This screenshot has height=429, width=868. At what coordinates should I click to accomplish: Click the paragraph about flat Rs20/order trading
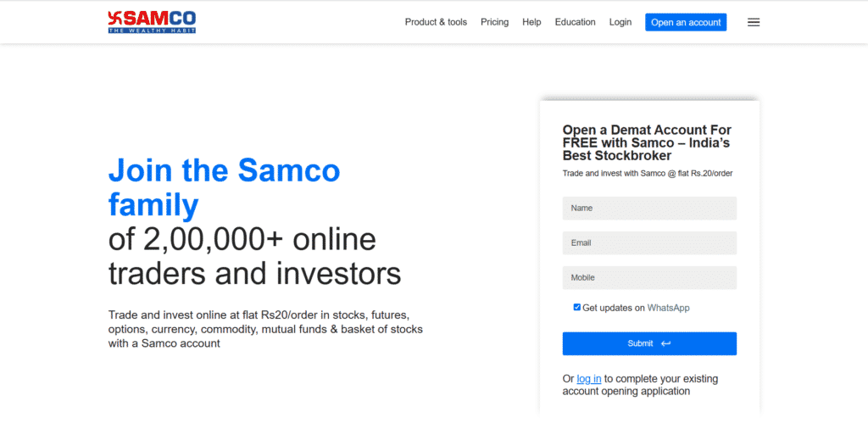(265, 329)
